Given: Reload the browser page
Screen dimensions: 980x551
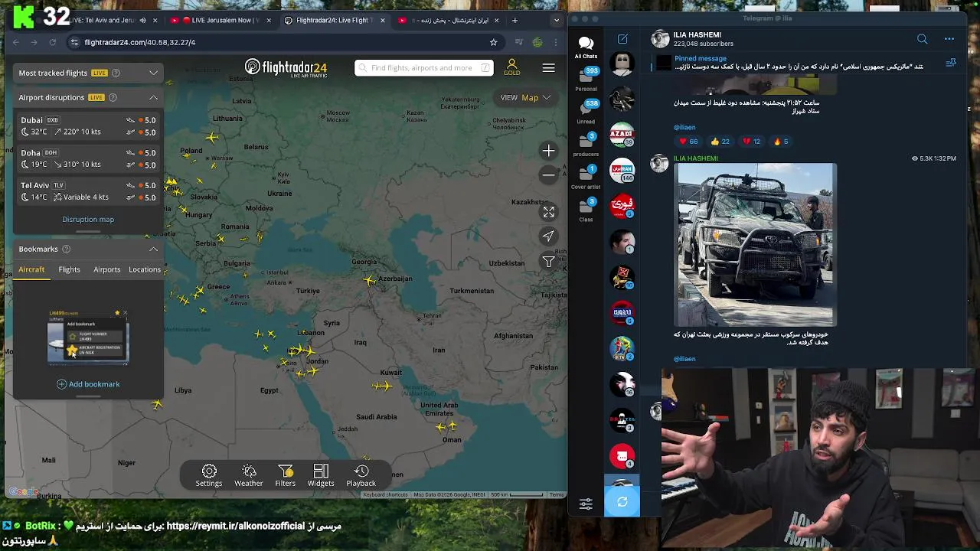Looking at the screenshot, I should 52,42.
